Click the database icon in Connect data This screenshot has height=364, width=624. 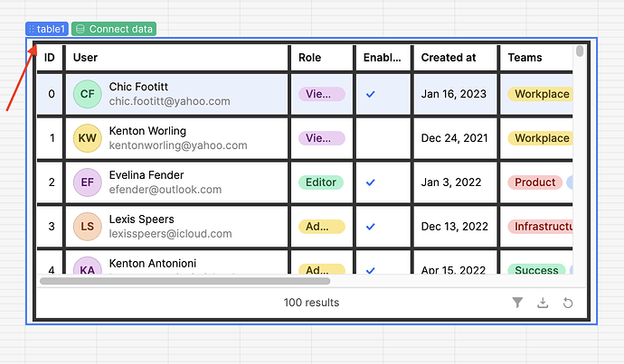click(x=80, y=29)
